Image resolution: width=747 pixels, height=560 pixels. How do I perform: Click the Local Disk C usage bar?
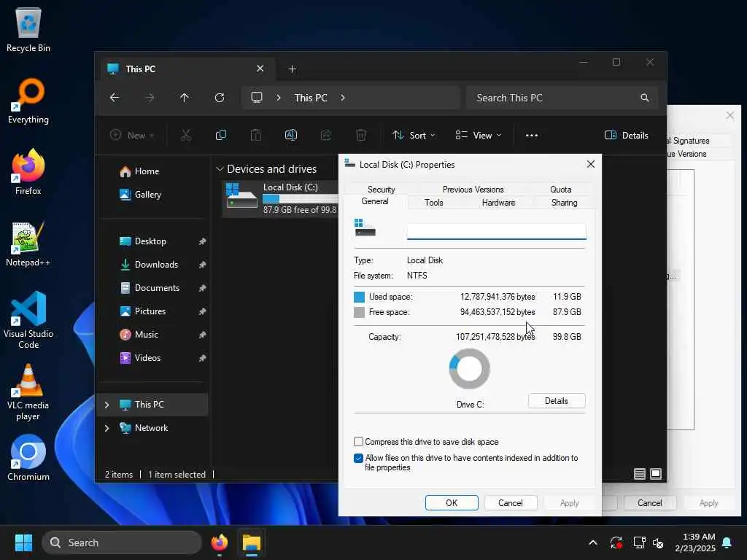tap(300, 198)
